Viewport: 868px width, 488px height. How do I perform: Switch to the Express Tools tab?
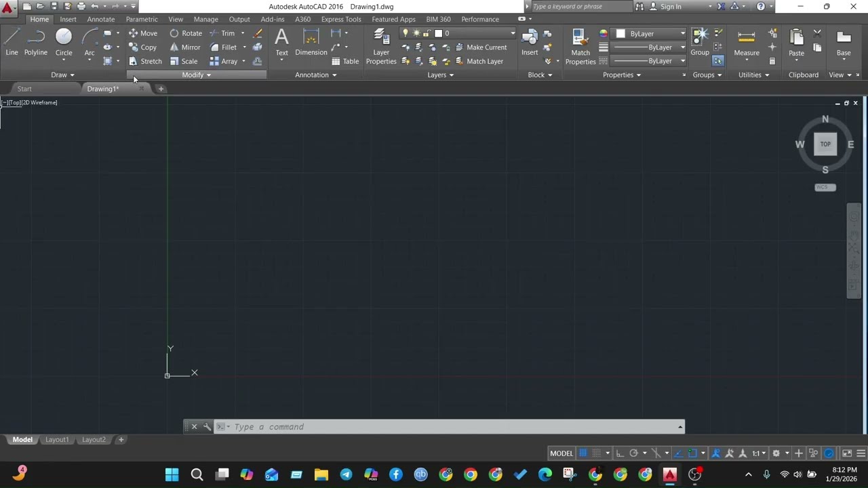(341, 19)
